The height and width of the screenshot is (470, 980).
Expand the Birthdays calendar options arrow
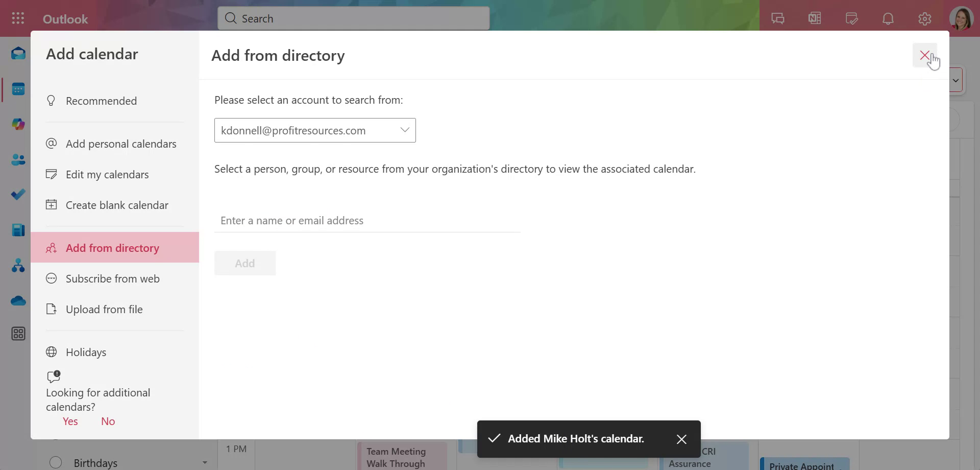coord(205,463)
